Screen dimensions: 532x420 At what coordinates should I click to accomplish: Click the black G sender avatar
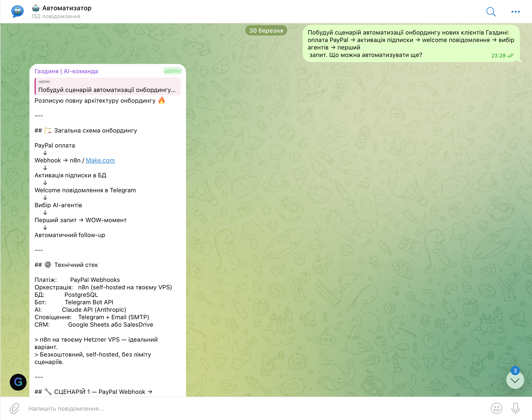(18, 382)
